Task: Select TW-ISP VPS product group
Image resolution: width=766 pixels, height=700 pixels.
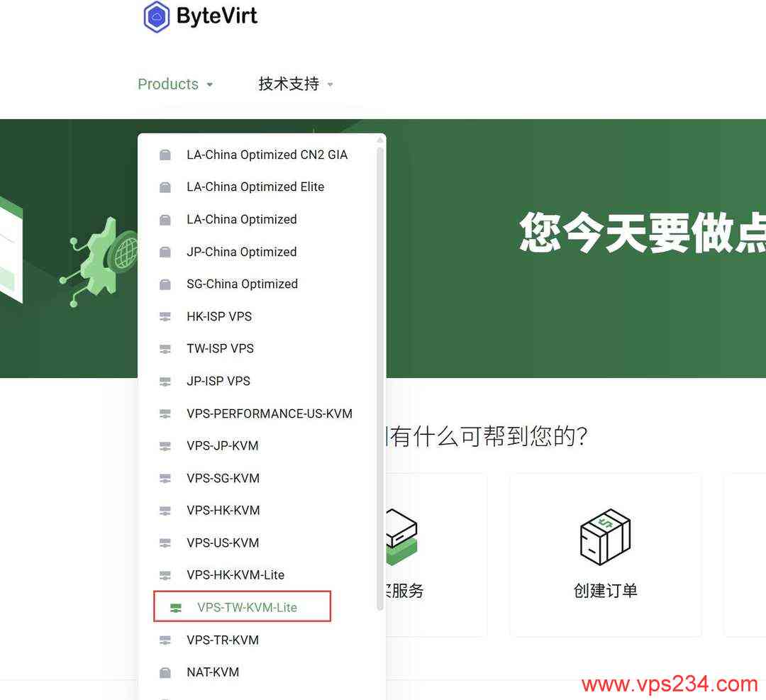Action: pyautogui.click(x=220, y=349)
